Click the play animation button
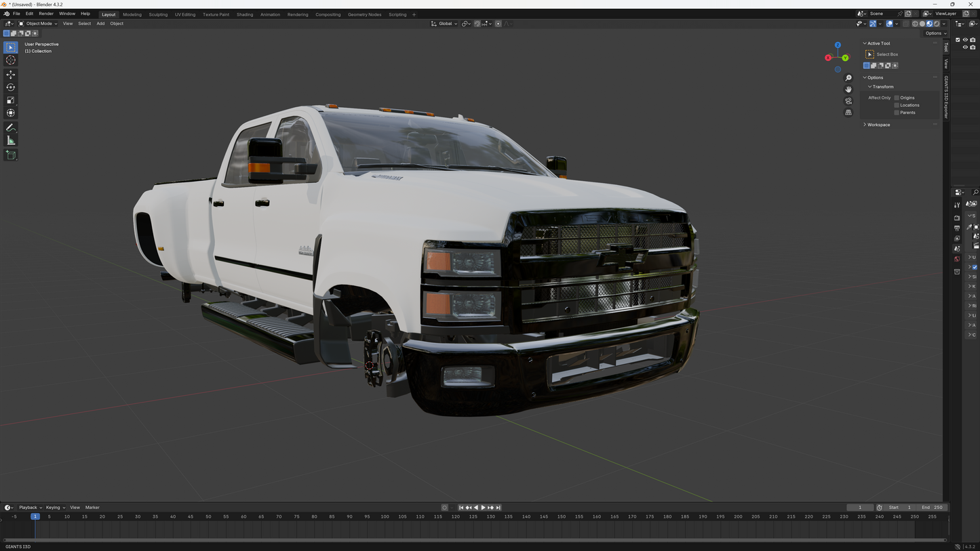This screenshot has width=980, height=551. coord(484,508)
